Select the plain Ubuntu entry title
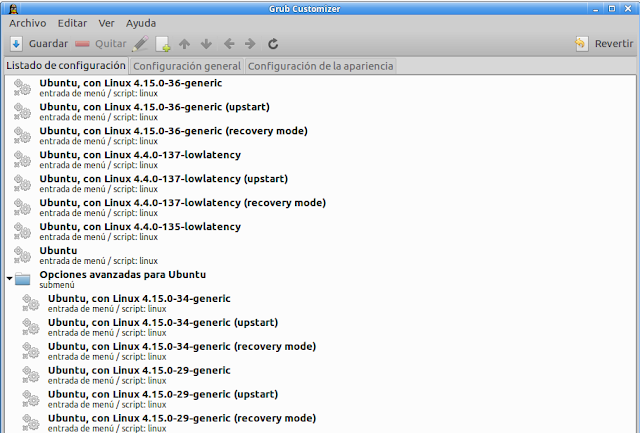 (x=58, y=251)
